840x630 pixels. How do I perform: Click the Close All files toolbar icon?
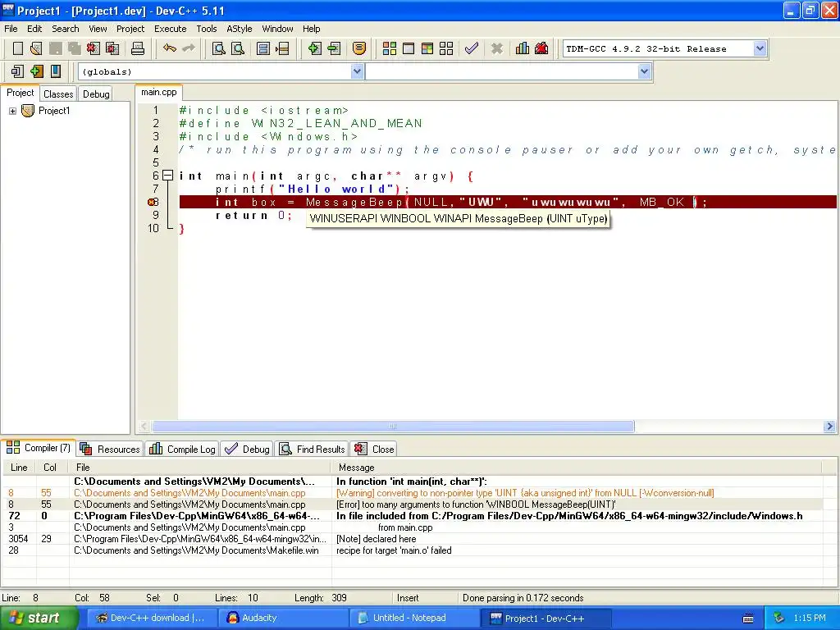tap(112, 48)
